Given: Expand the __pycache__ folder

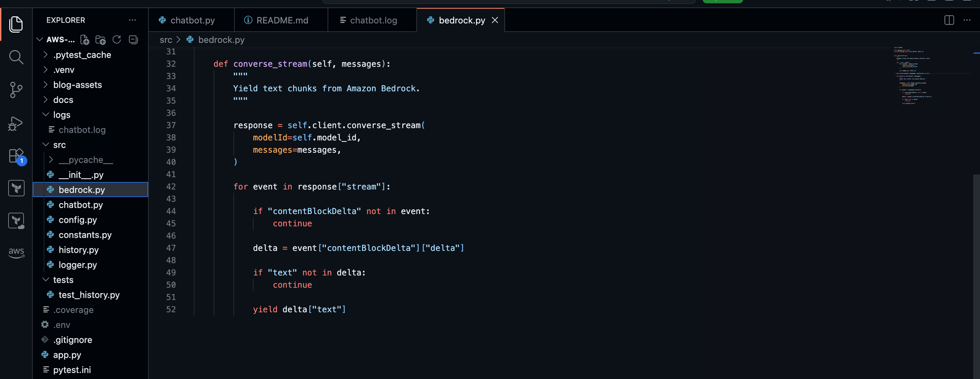Looking at the screenshot, I should (51, 160).
